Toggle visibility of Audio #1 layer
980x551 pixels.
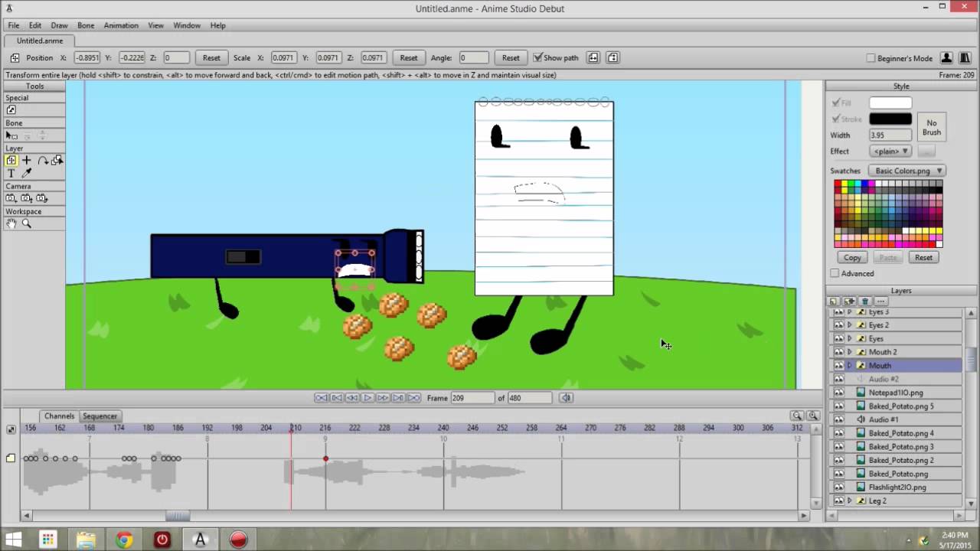(x=838, y=419)
